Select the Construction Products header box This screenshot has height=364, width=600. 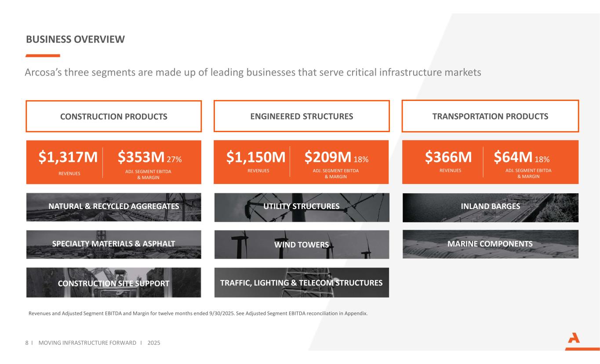point(113,116)
